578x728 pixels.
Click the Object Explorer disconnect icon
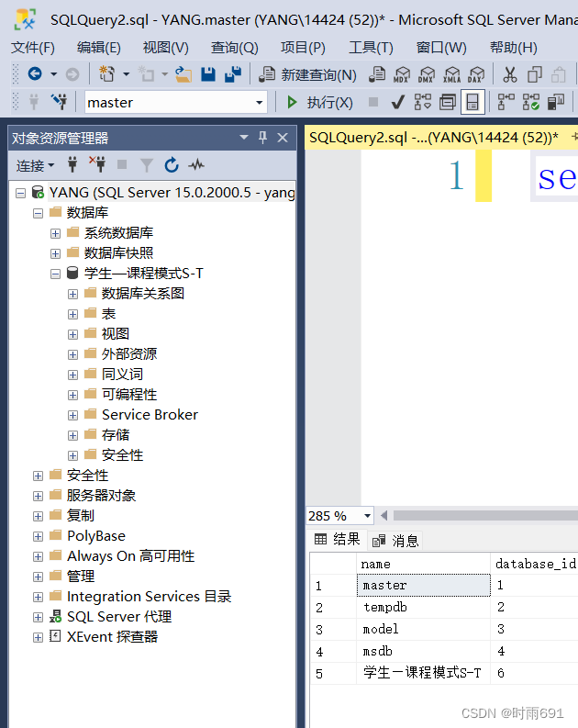click(x=97, y=164)
